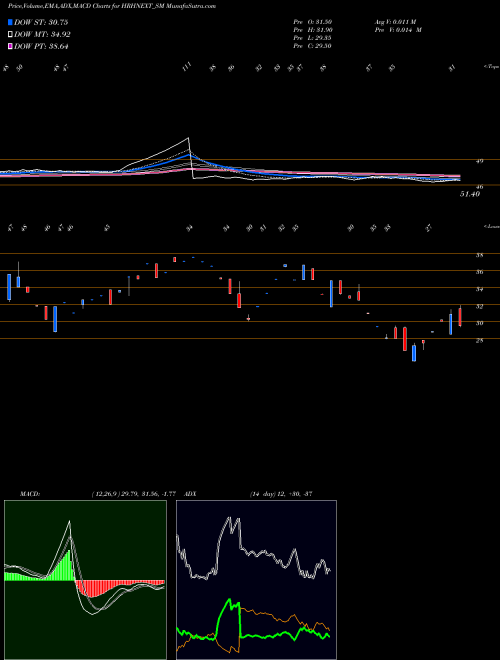Screen dimensions: 500x660
Task: Click the 'MACD:' panel heading
Action: point(30,494)
